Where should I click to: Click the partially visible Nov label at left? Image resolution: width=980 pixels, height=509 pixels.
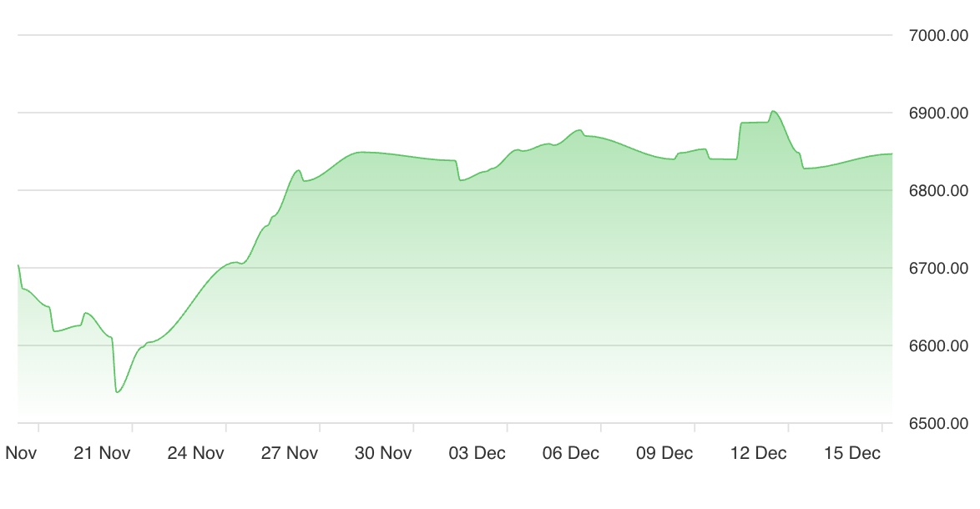click(20, 453)
